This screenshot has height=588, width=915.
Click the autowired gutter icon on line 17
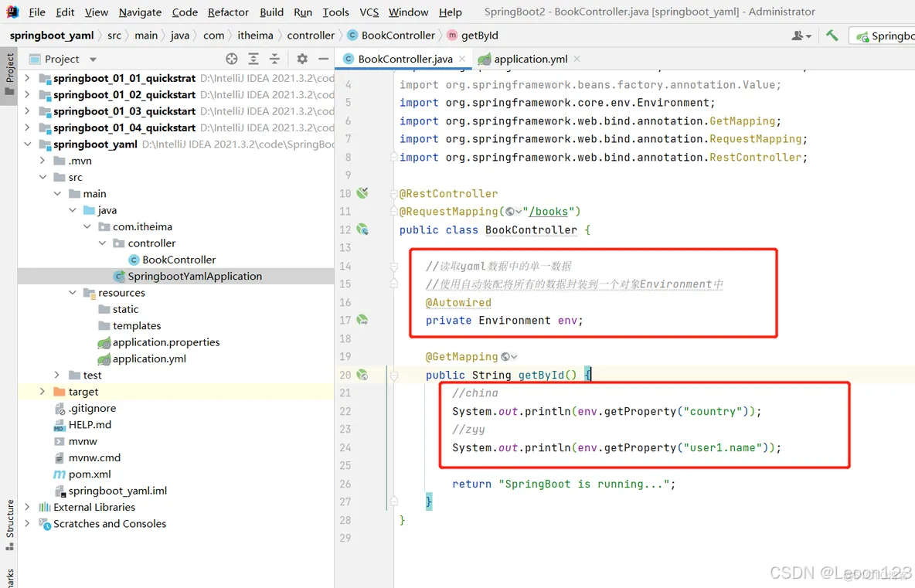pos(362,320)
